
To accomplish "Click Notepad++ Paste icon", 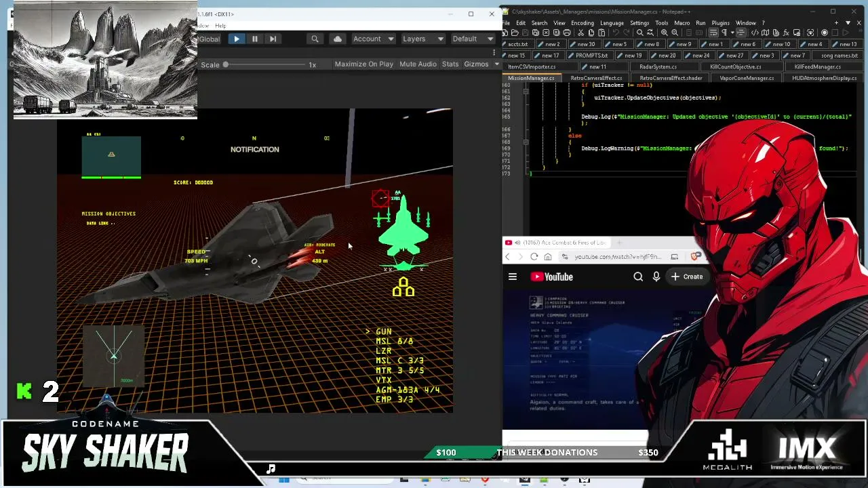I will click(x=601, y=33).
